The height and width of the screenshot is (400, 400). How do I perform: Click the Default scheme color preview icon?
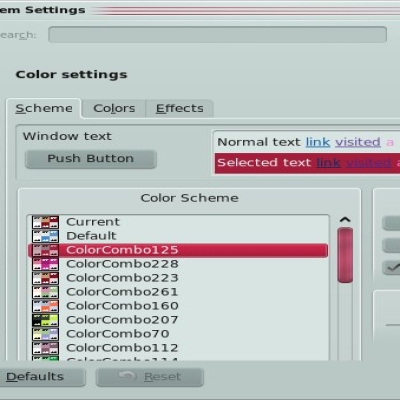click(x=45, y=236)
